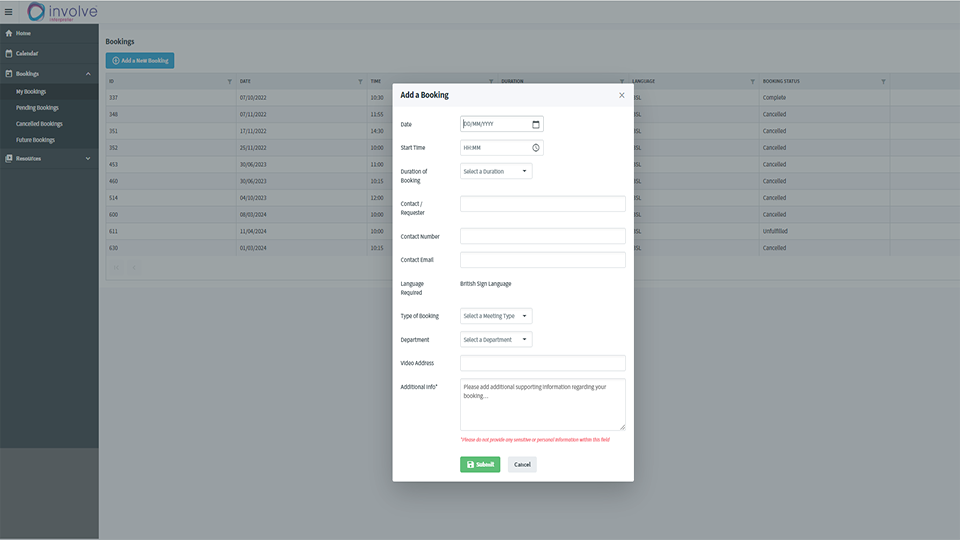
Task: Open Pending Bookings from sidebar
Action: pos(37,107)
